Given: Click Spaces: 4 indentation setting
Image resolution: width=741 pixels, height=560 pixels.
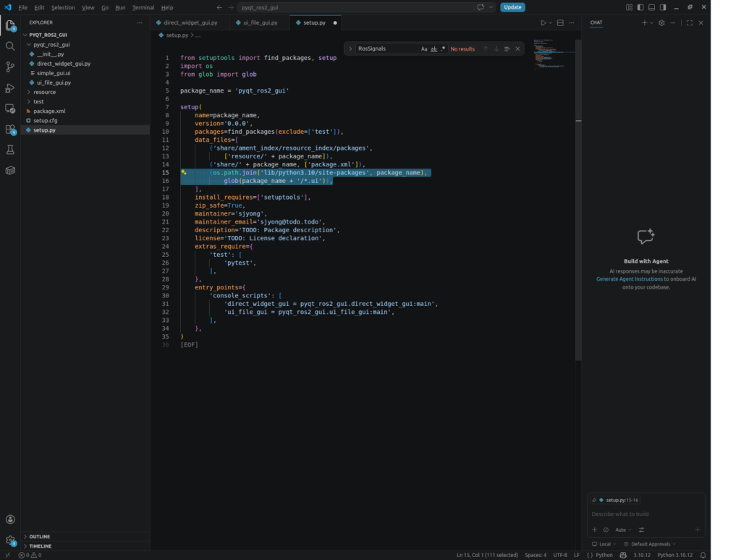Looking at the screenshot, I should (x=535, y=555).
